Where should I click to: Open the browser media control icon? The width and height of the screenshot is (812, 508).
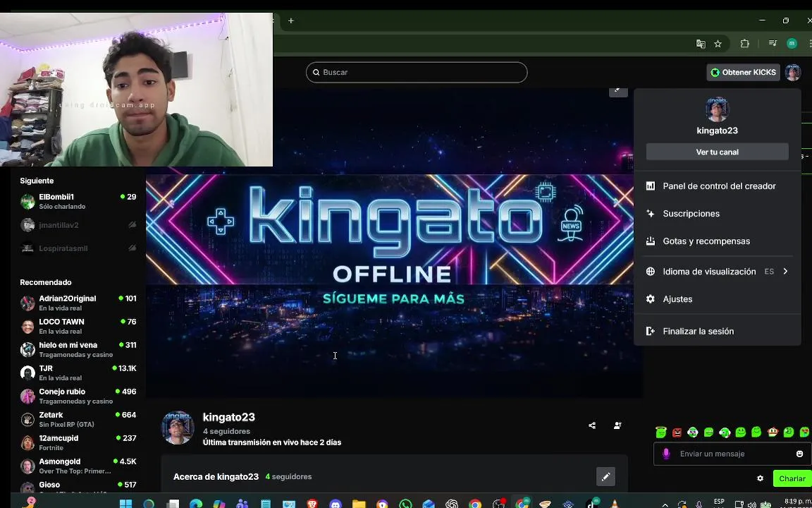pyautogui.click(x=773, y=44)
